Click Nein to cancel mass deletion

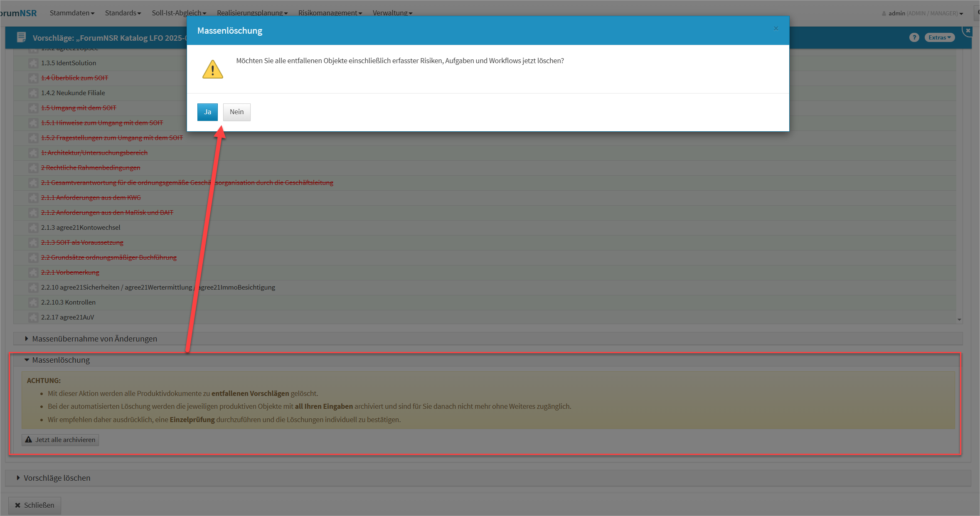coord(236,112)
